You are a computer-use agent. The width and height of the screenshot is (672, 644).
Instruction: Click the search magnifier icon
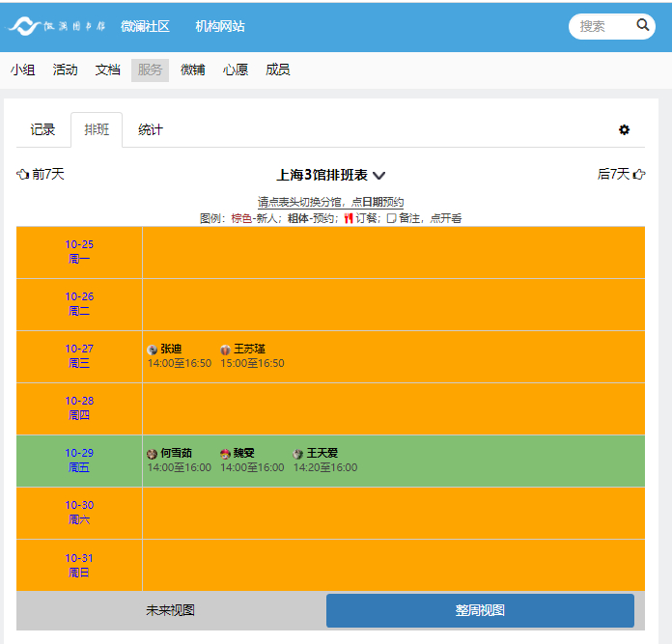[643, 26]
